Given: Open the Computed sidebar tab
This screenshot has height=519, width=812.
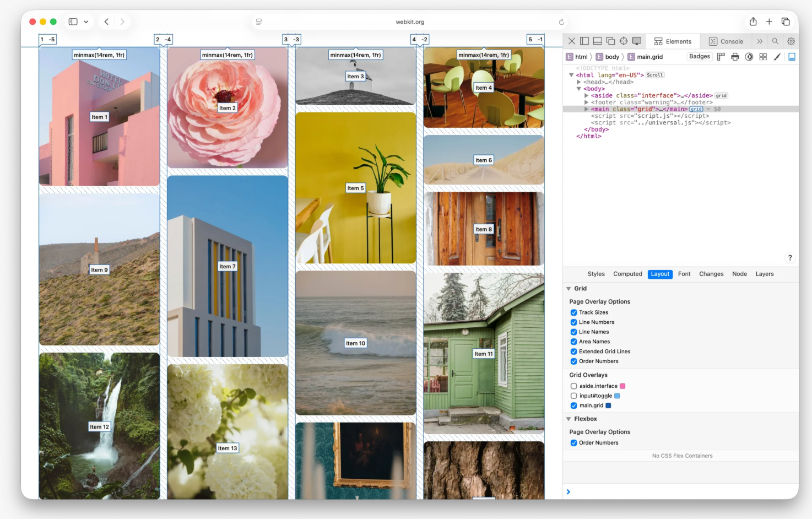Looking at the screenshot, I should [x=627, y=274].
